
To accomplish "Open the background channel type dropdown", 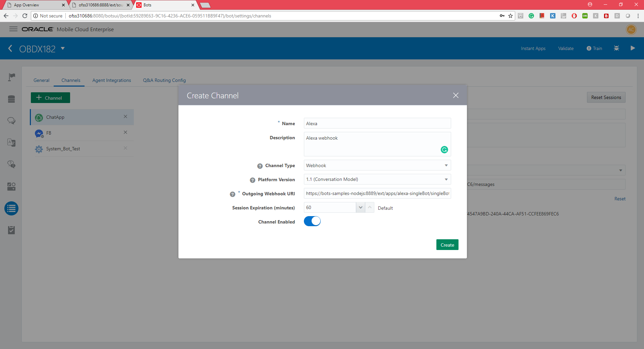I will pyautogui.click(x=621, y=170).
